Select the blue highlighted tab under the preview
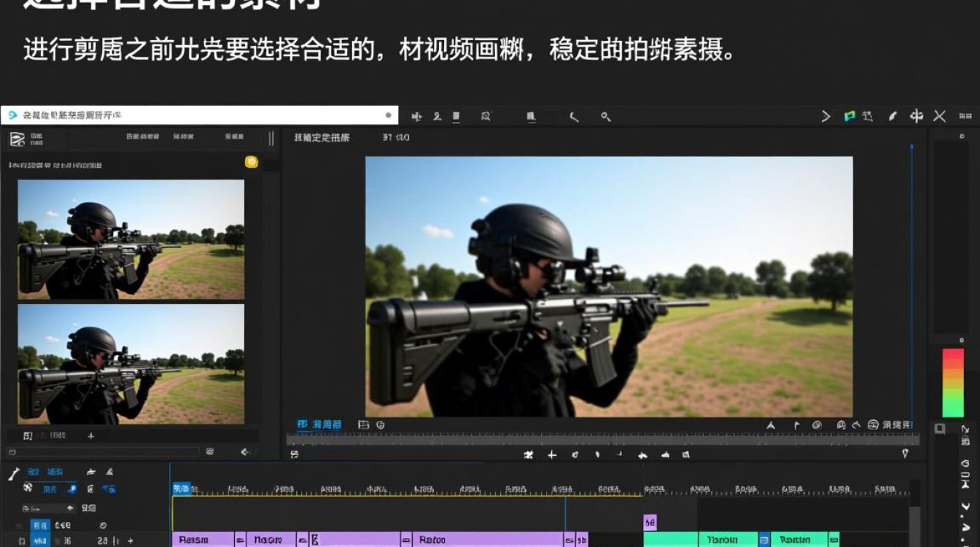This screenshot has height=547, width=980. 320,424
